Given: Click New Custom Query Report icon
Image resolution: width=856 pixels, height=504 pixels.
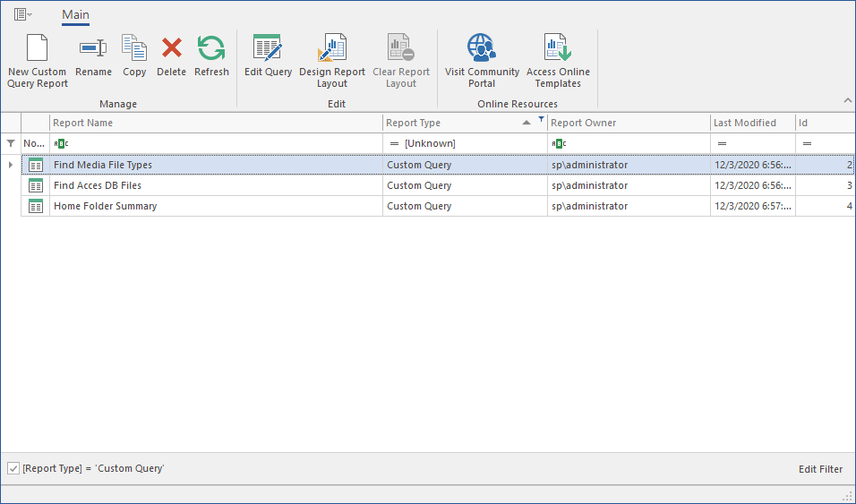Looking at the screenshot, I should point(37,48).
